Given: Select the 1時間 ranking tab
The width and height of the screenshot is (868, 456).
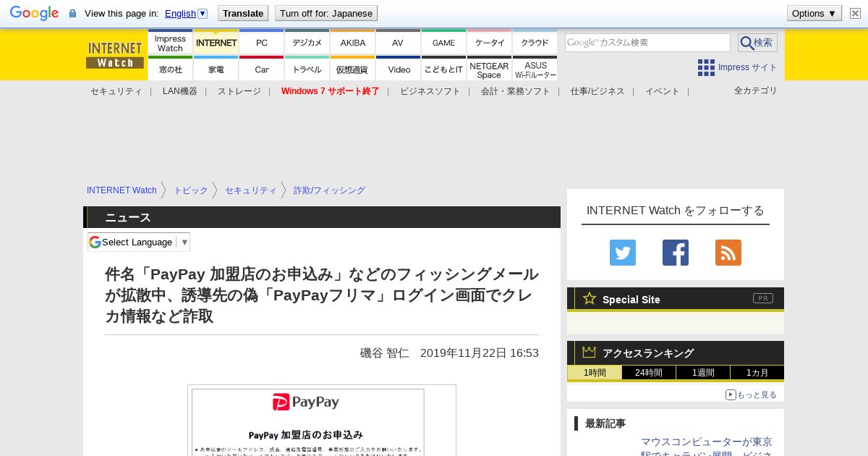Looking at the screenshot, I should [x=595, y=373].
